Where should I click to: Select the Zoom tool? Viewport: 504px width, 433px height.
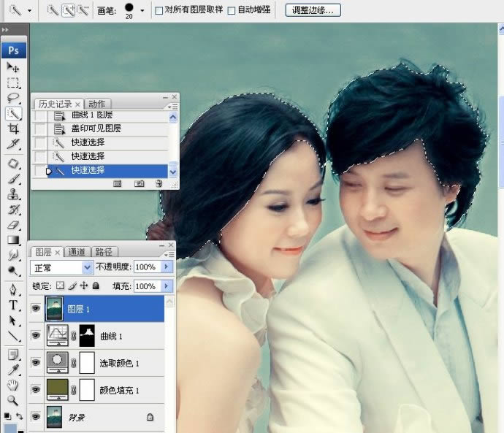coord(13,401)
